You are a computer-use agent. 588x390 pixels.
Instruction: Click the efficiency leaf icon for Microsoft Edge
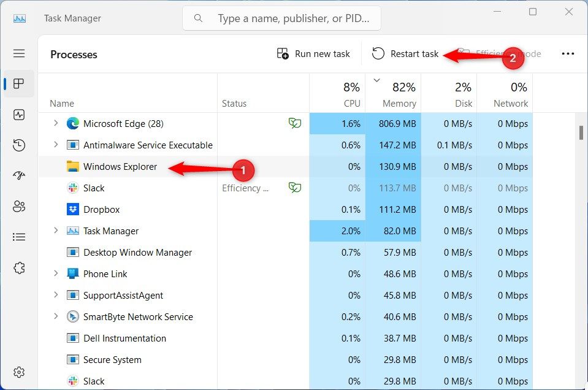[295, 123]
